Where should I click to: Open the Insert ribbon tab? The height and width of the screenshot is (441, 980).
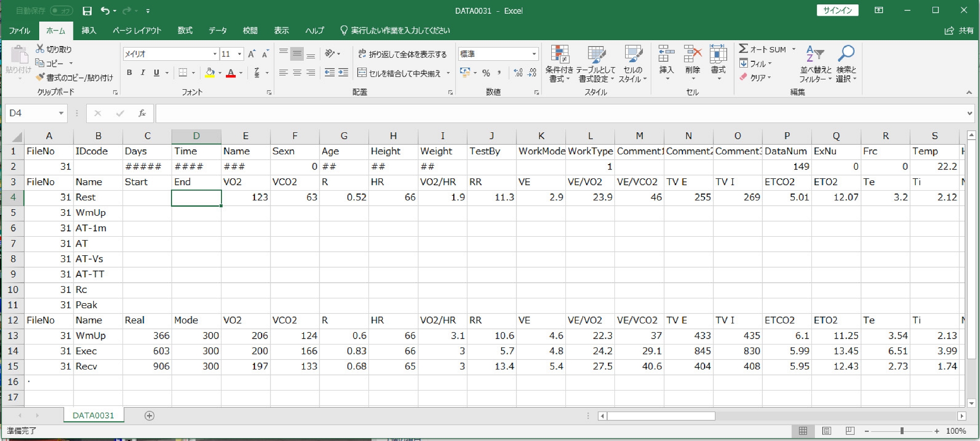[89, 30]
